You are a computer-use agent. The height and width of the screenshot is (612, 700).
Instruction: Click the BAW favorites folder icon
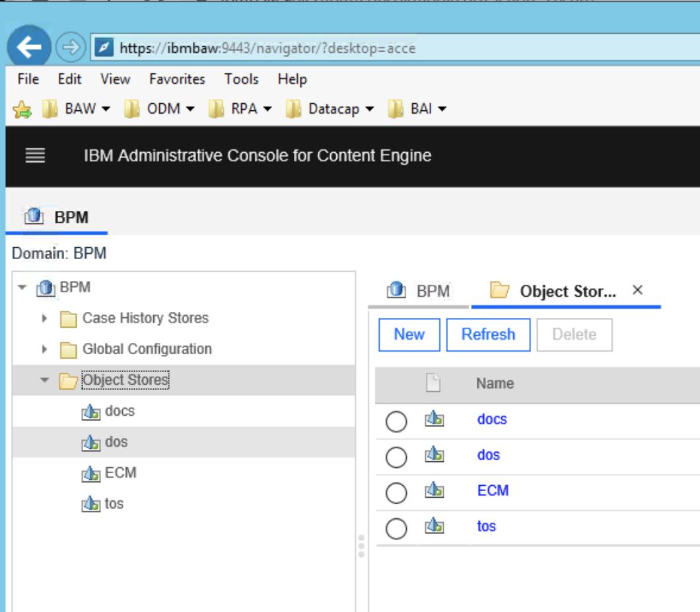tap(50, 109)
